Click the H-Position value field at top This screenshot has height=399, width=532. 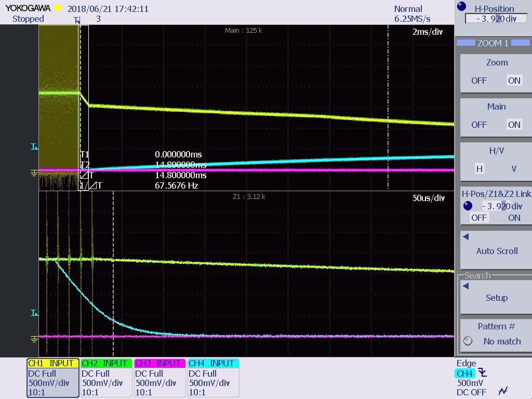point(496,18)
